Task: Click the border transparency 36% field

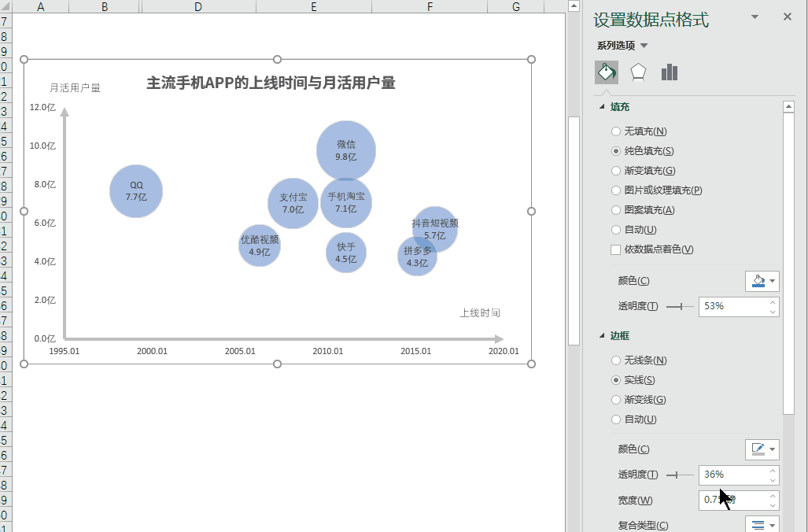Action: click(x=734, y=475)
